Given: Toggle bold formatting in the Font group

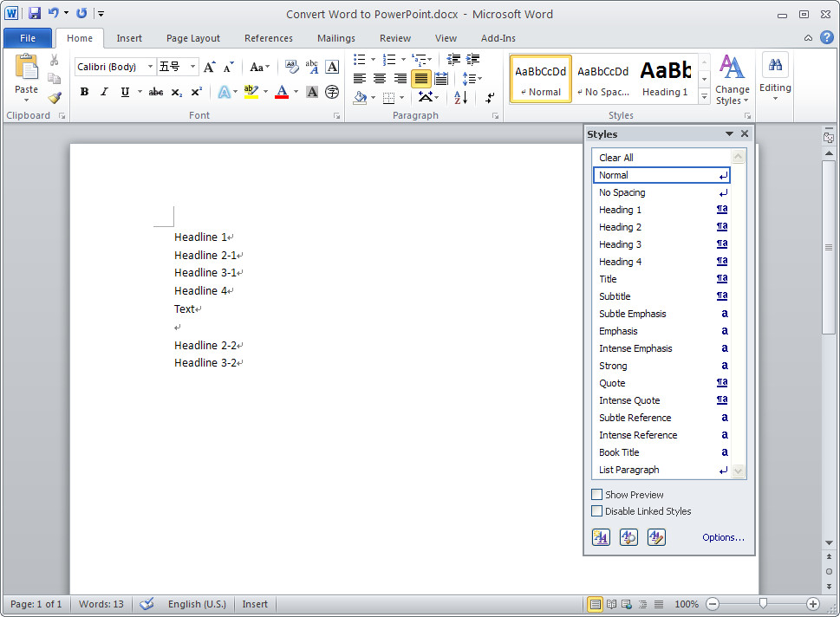Looking at the screenshot, I should [x=84, y=91].
